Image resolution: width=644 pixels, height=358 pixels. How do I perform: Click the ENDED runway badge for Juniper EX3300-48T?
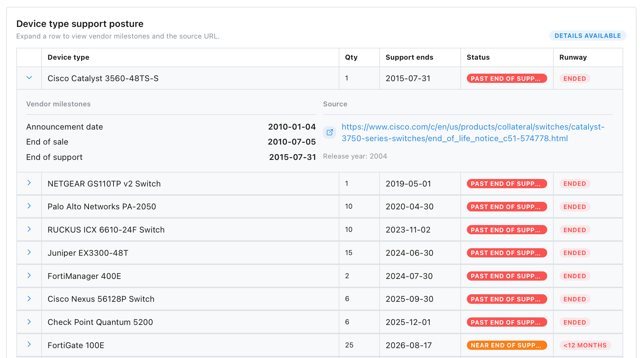pyautogui.click(x=574, y=253)
